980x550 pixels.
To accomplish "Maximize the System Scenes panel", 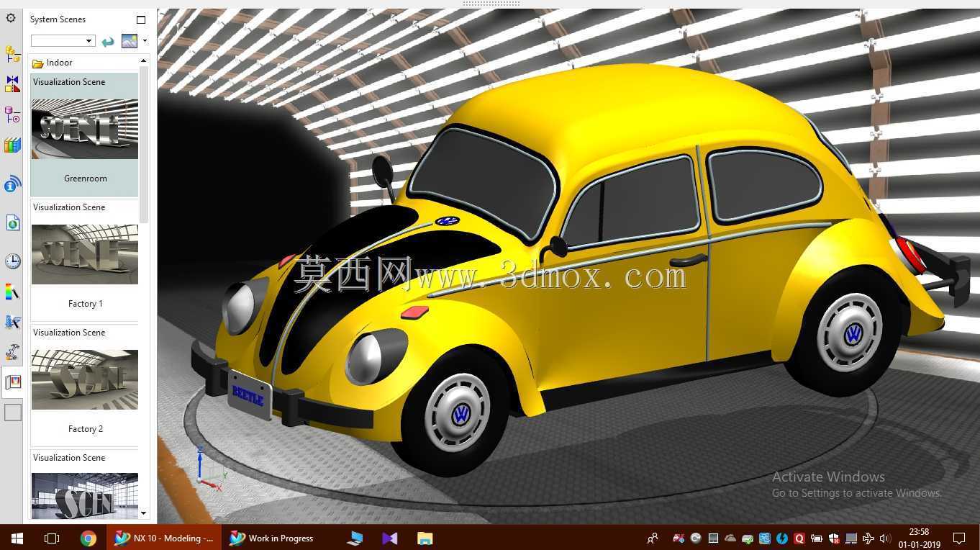I will click(x=141, y=19).
